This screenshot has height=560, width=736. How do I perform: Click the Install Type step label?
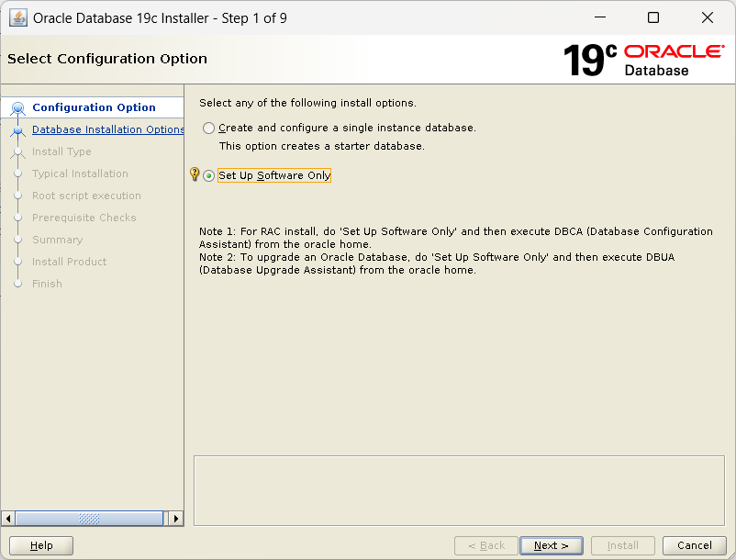(x=61, y=151)
